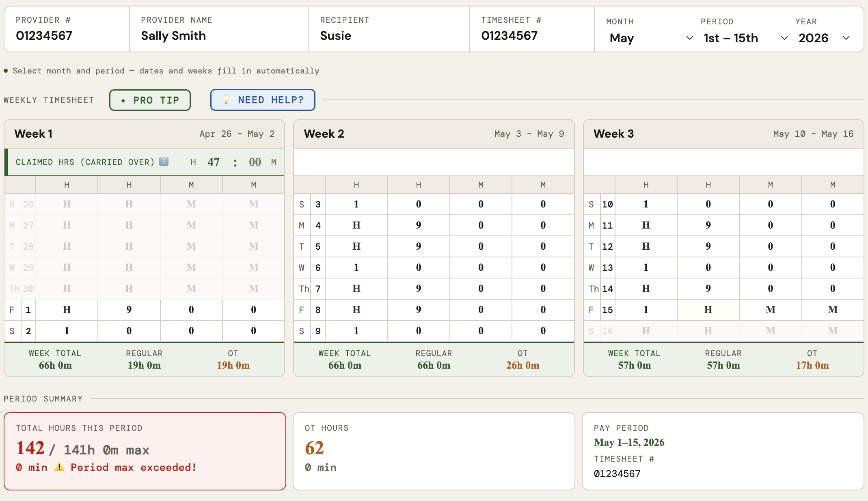Select Friday May 15 last minutes cell M
This screenshot has height=501, width=868.
coord(833,310)
